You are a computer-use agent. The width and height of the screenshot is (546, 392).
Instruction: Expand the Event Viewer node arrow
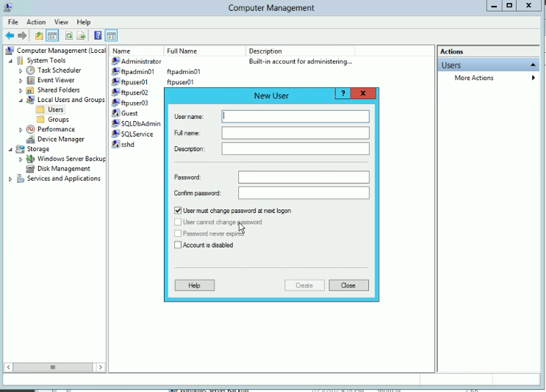(x=21, y=80)
